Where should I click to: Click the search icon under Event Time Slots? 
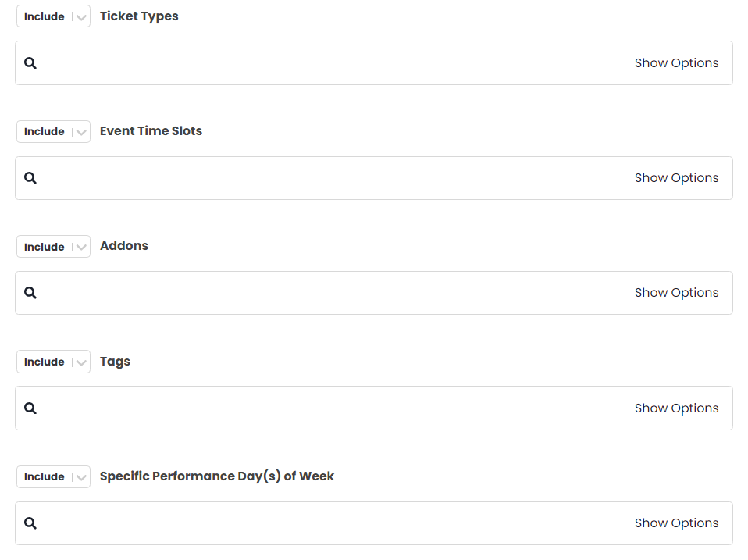pyautogui.click(x=30, y=177)
